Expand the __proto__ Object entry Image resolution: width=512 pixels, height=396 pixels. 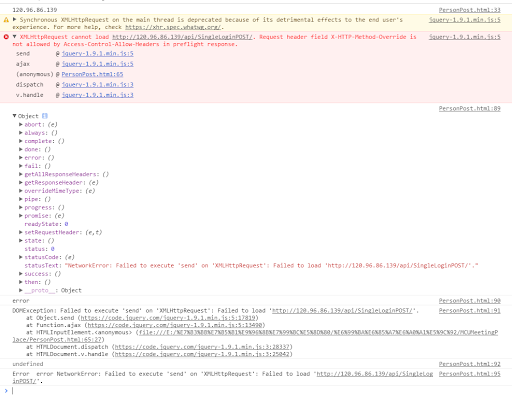click(x=21, y=290)
